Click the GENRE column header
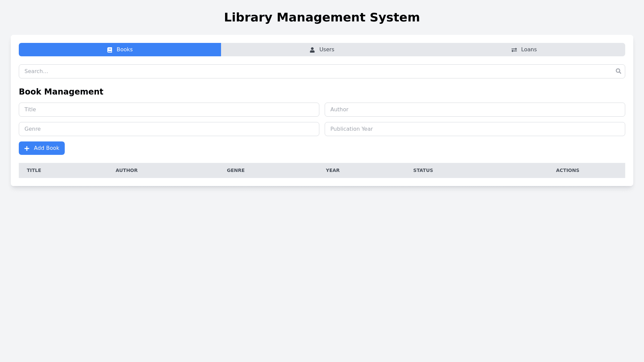Screen dimensions: 644x362 coord(235,170)
